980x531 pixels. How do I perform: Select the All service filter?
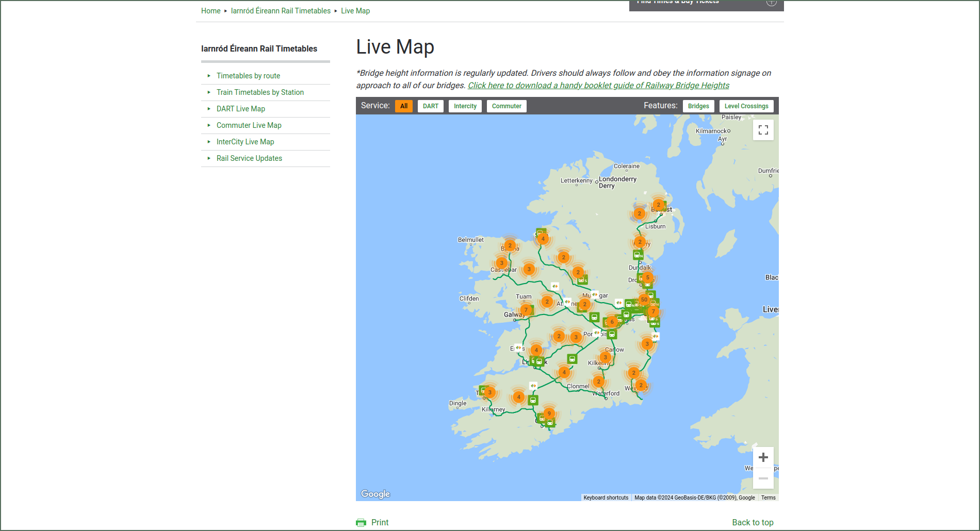pos(404,106)
